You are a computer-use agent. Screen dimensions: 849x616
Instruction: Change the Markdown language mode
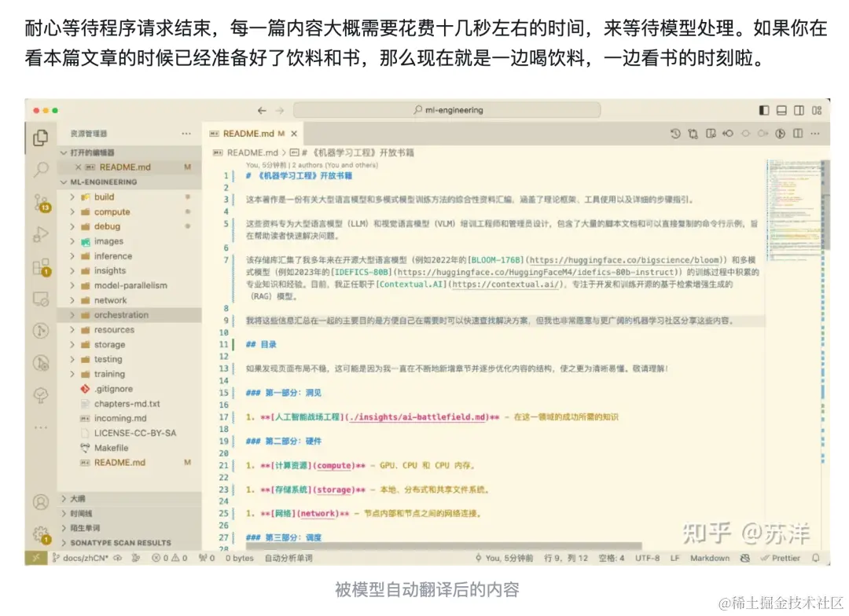click(x=709, y=558)
